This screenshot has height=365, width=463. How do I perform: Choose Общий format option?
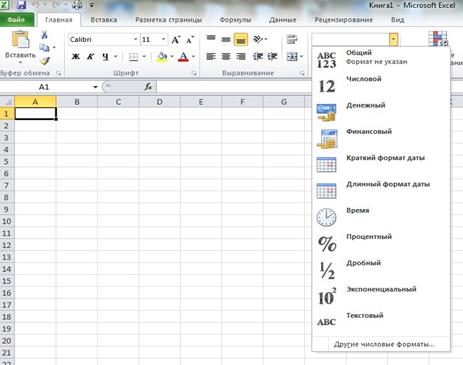(380, 60)
